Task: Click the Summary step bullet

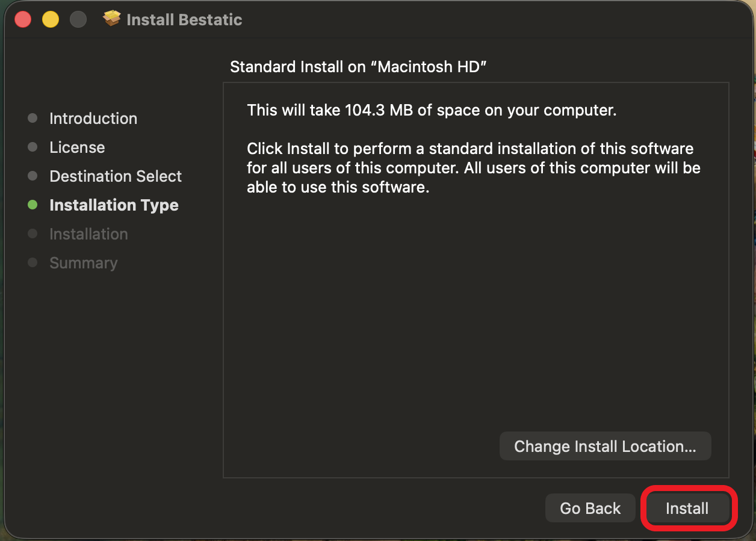Action: pos(33,262)
